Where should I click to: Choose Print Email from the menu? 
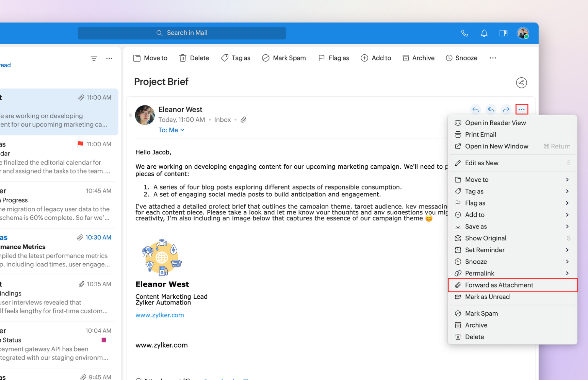coord(512,135)
